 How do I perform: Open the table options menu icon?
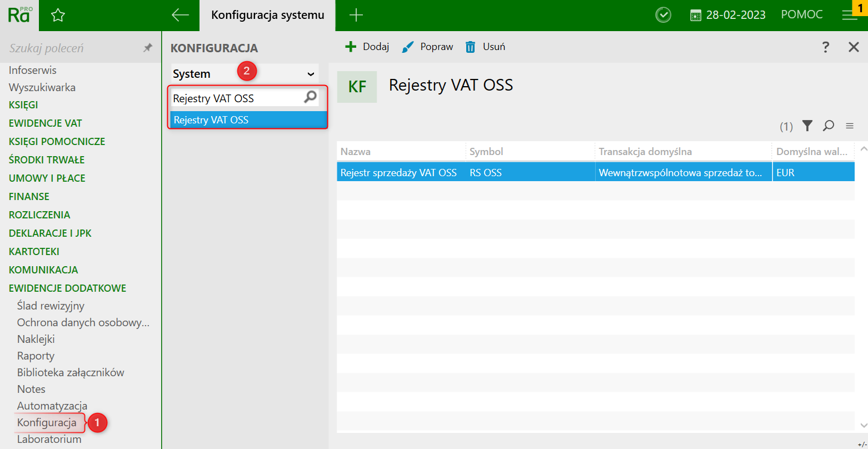[850, 126]
